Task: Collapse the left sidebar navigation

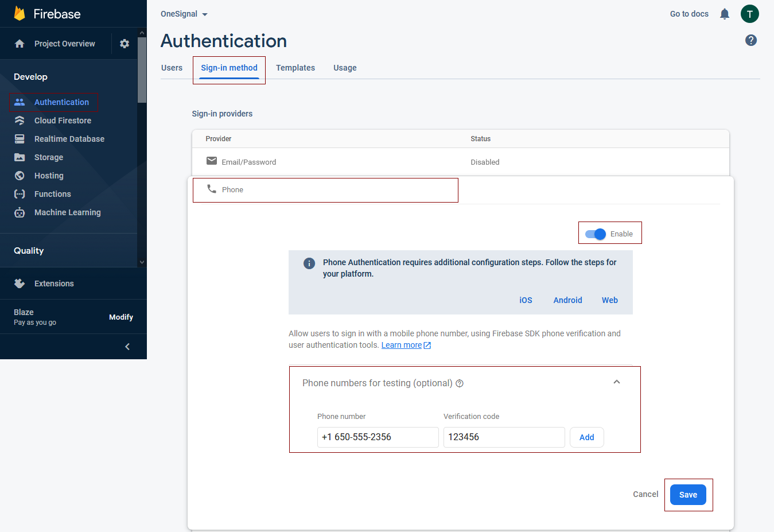Action: (x=127, y=347)
